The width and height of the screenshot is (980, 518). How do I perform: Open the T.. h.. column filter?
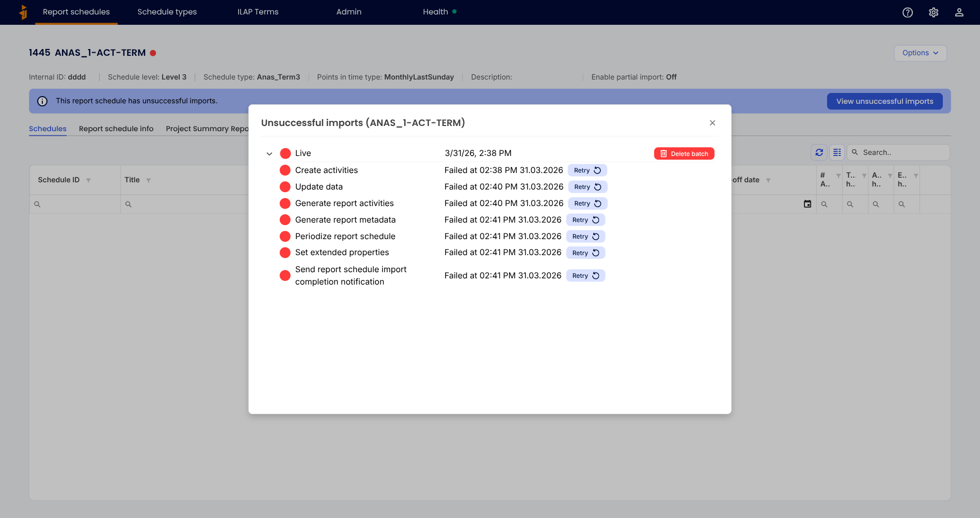[x=864, y=176]
